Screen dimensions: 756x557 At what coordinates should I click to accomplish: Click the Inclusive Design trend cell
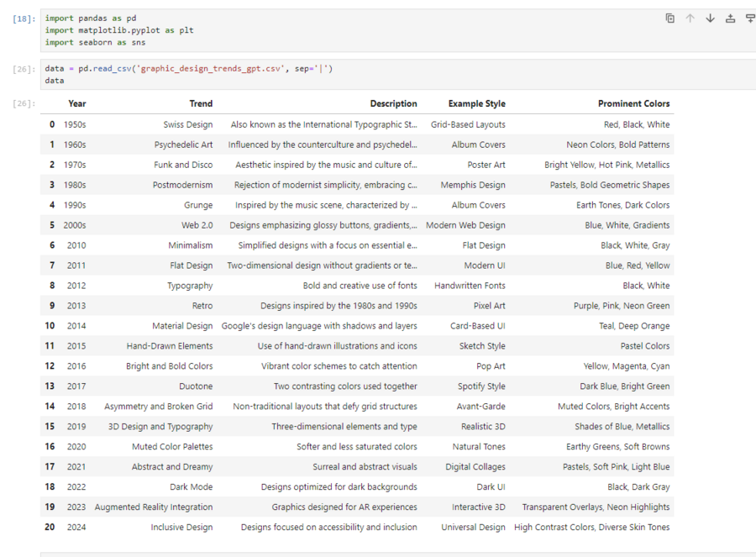tap(181, 528)
